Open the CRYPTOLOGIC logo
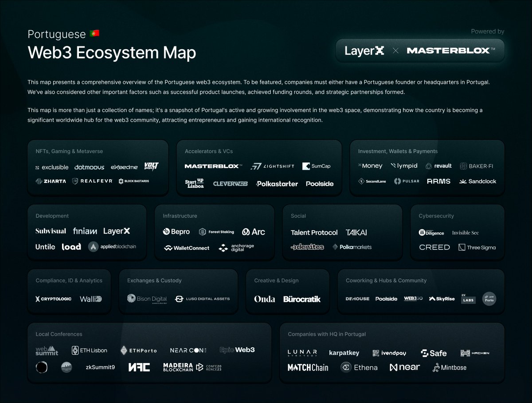Image resolution: width=532 pixels, height=403 pixels. point(53,299)
